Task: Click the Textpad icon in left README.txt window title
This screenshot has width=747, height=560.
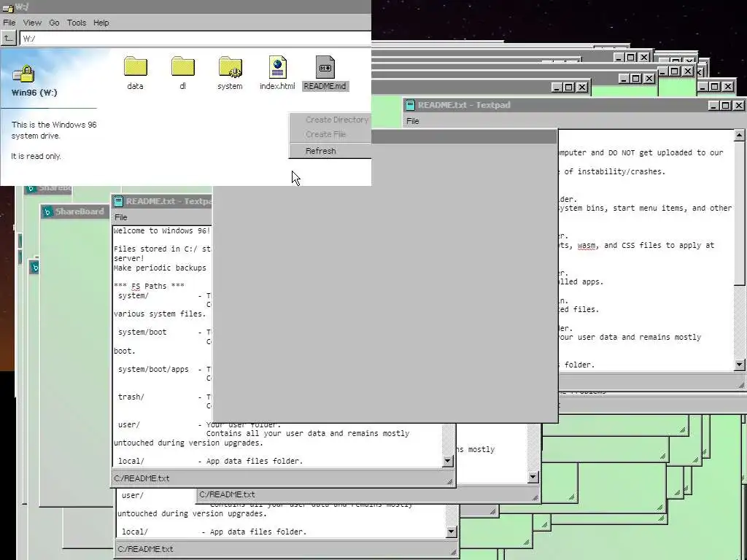Action: pos(119,201)
